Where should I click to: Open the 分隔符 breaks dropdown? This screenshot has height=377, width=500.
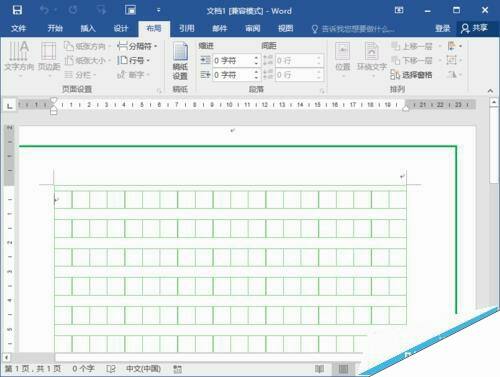[x=137, y=46]
